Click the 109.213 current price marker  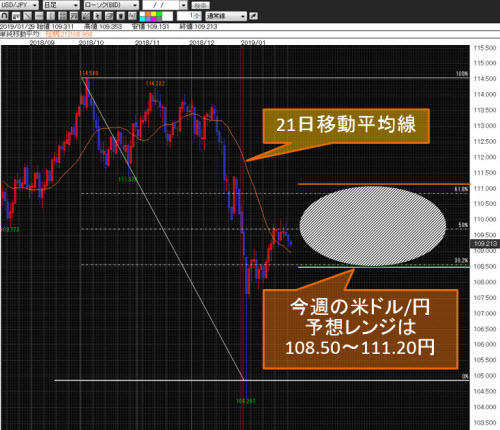click(485, 244)
